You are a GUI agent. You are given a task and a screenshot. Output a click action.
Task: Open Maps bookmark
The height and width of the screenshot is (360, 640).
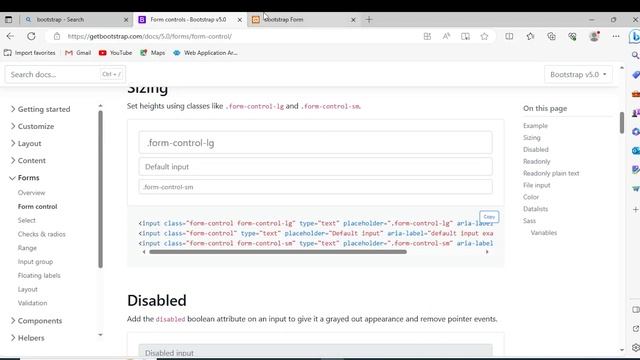click(153, 53)
